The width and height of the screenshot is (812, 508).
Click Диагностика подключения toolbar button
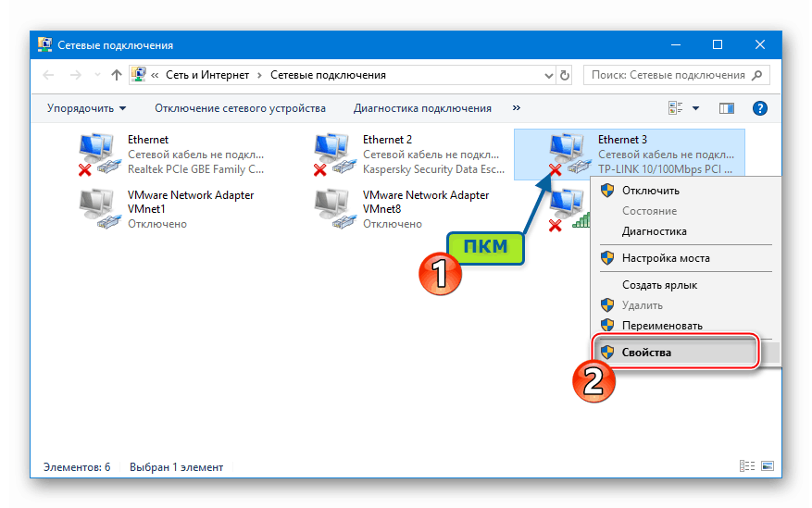pyautogui.click(x=422, y=108)
